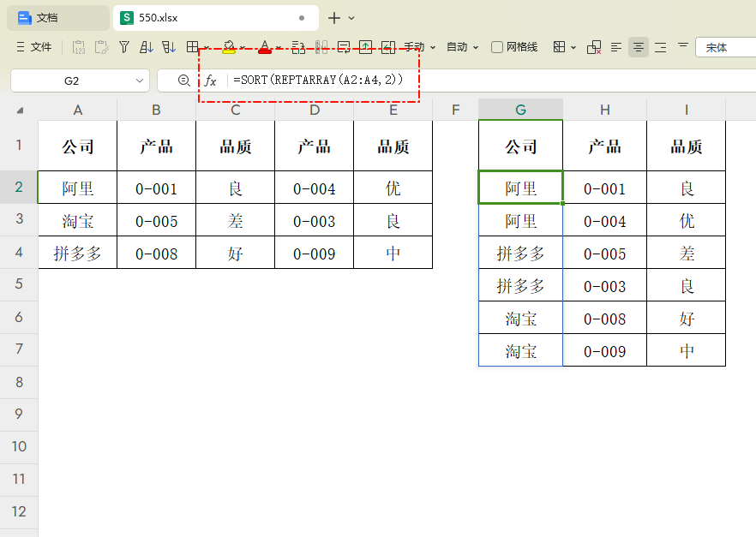Click the fx insert function icon

point(210,81)
